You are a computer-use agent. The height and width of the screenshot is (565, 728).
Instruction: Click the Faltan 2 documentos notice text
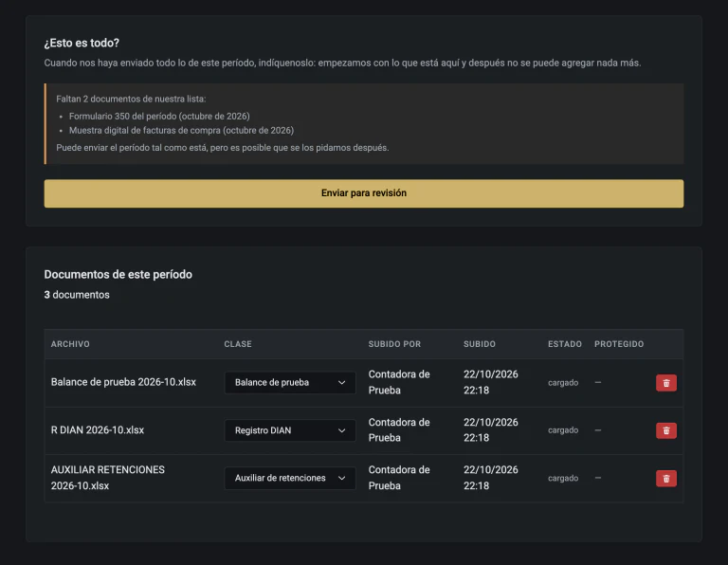pos(131,99)
